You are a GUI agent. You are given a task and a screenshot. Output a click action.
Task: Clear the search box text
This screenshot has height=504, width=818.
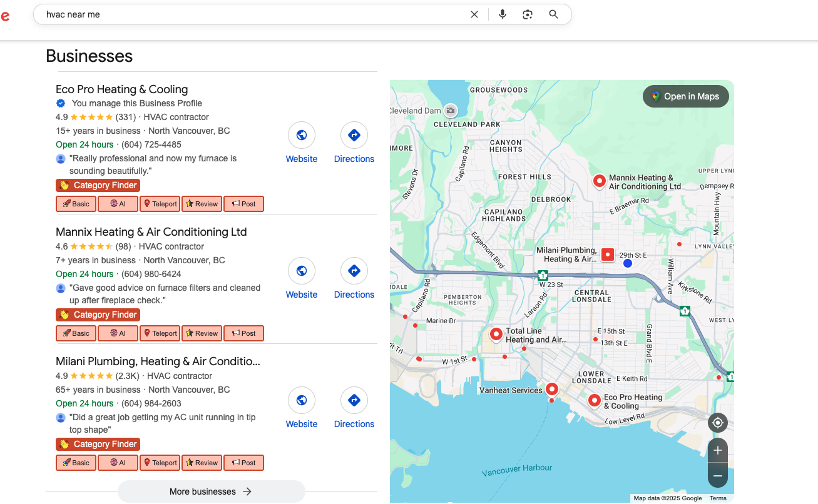pos(474,14)
